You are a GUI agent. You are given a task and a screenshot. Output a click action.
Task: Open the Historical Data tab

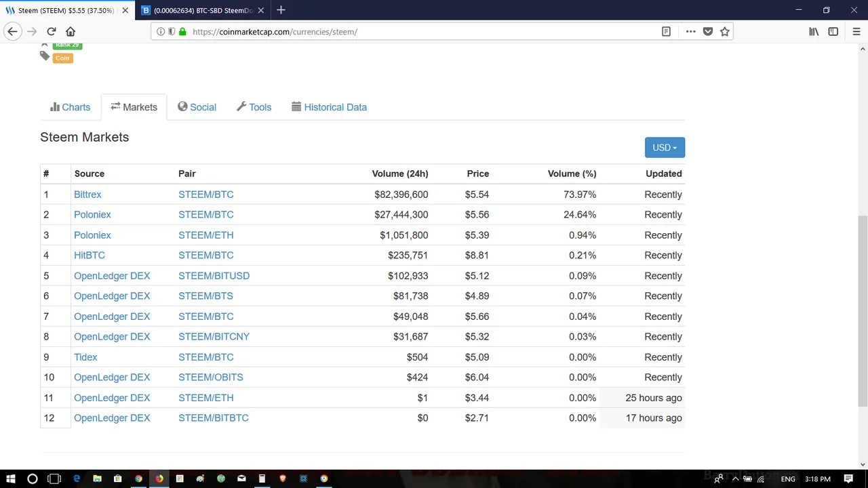329,107
